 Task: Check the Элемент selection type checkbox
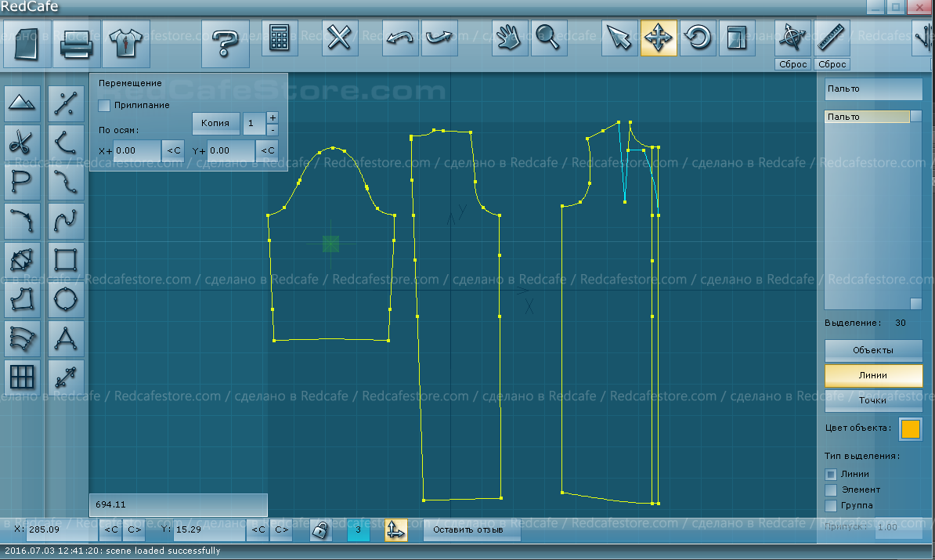point(831,490)
